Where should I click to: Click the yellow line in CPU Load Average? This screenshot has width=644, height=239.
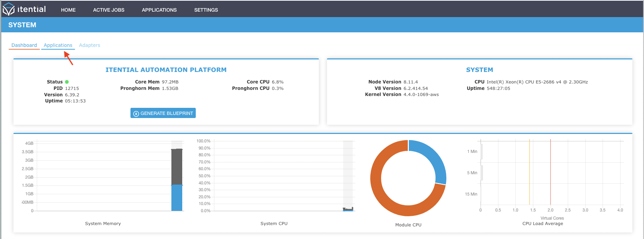click(530, 172)
